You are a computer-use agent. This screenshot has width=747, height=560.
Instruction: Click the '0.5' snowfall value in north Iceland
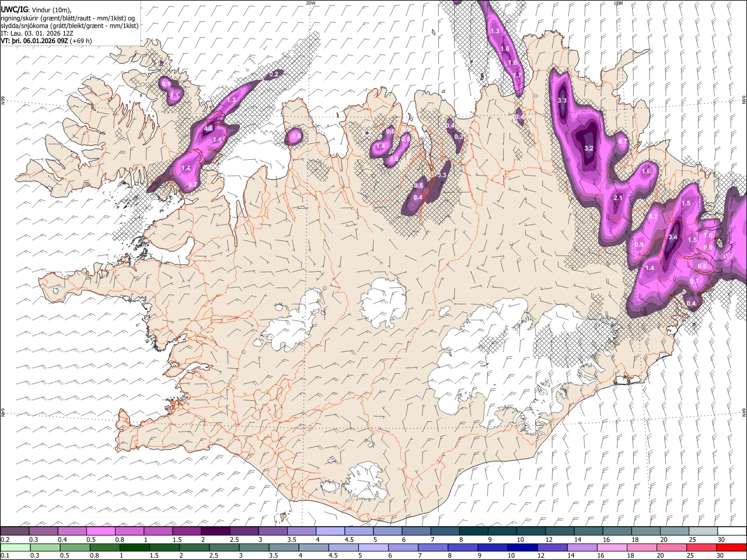point(418,185)
